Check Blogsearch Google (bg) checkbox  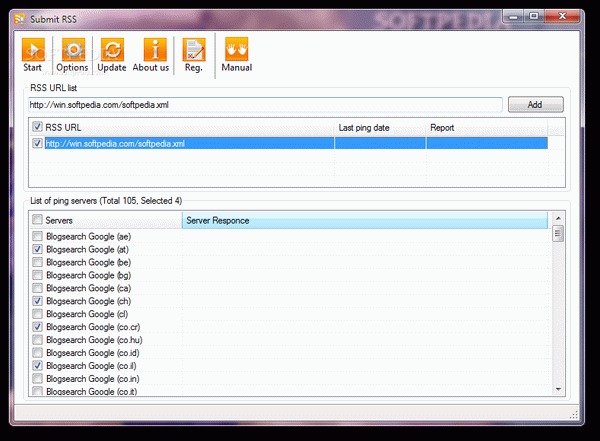coord(37,275)
